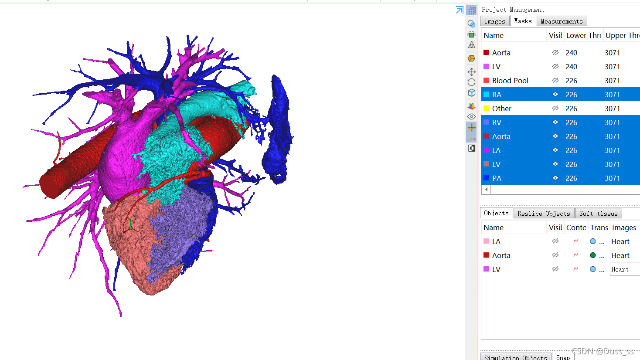640x360 pixels.
Task: Click the blue maximize-viewport arrow icon
Action: 460,10
